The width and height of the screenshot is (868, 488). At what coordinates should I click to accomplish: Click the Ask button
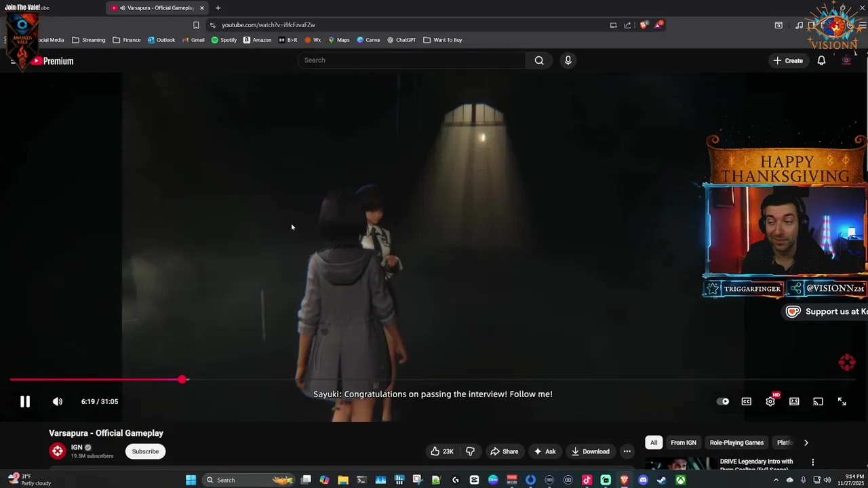(545, 451)
